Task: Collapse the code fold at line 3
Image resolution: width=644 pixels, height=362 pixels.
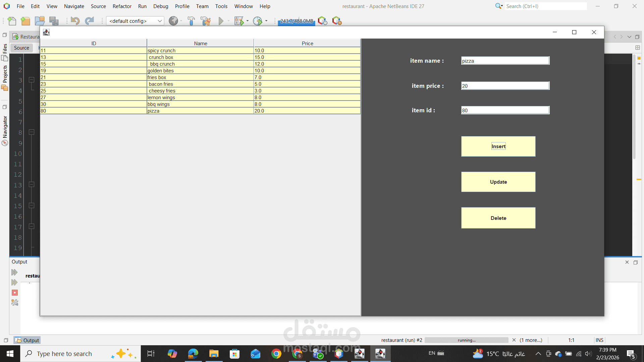Action: [x=32, y=80]
